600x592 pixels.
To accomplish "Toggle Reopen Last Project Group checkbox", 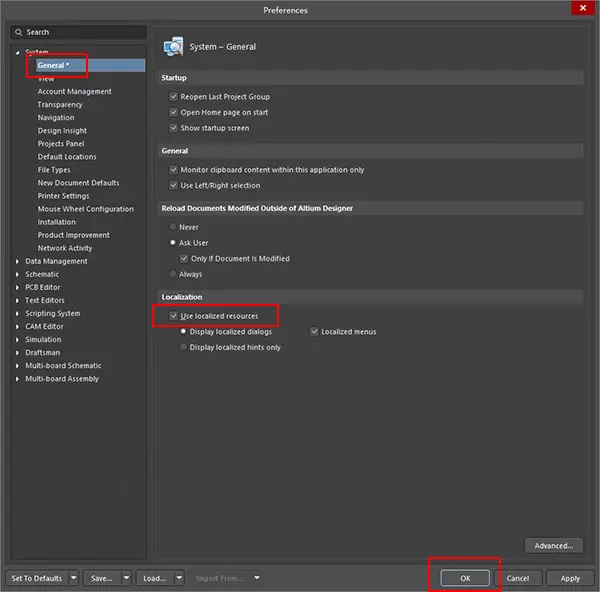I will [173, 97].
